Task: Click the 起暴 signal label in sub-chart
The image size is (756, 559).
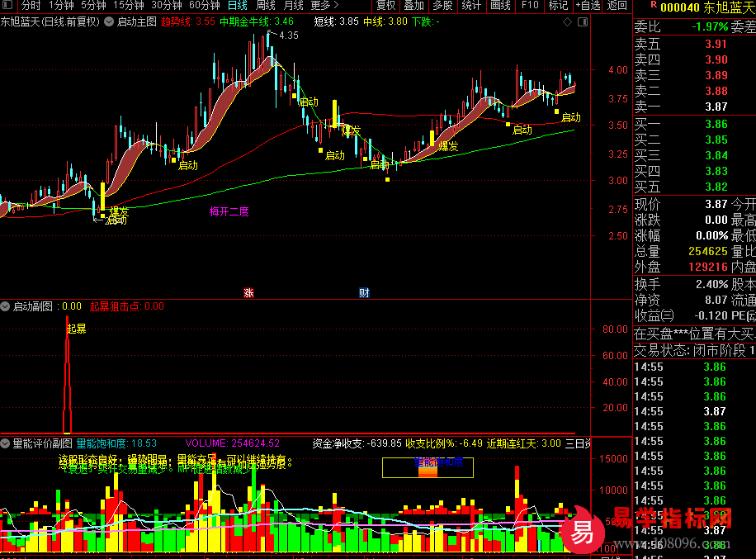Action: click(76, 329)
